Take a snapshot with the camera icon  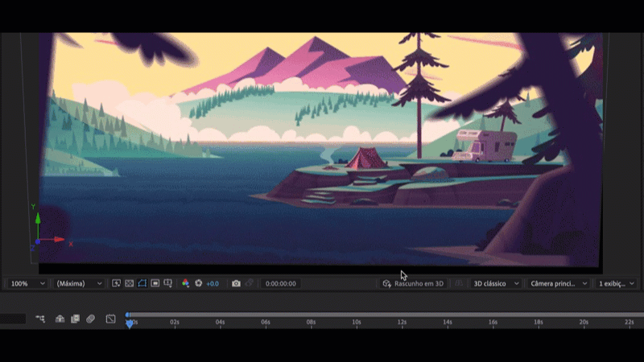coord(236,283)
